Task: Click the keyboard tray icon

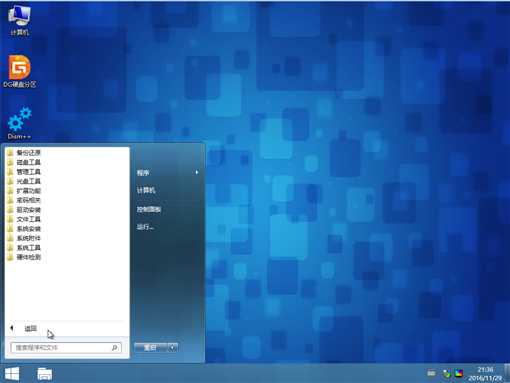Action: coord(431,373)
